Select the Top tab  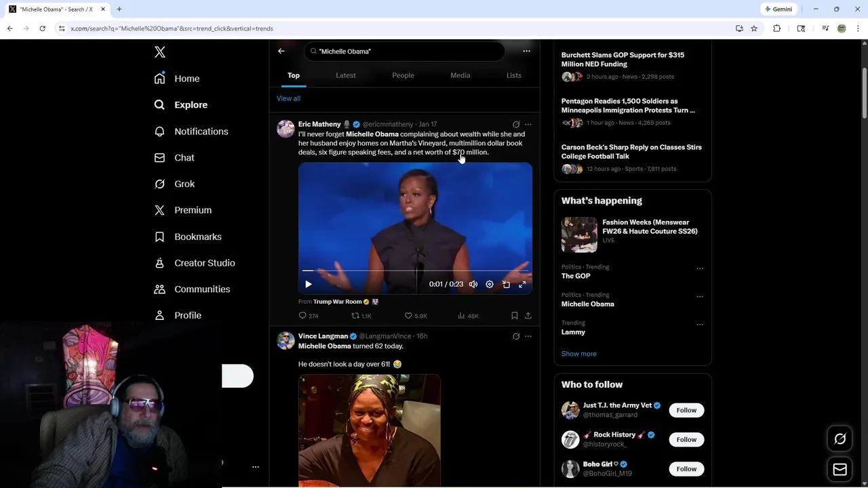294,75
